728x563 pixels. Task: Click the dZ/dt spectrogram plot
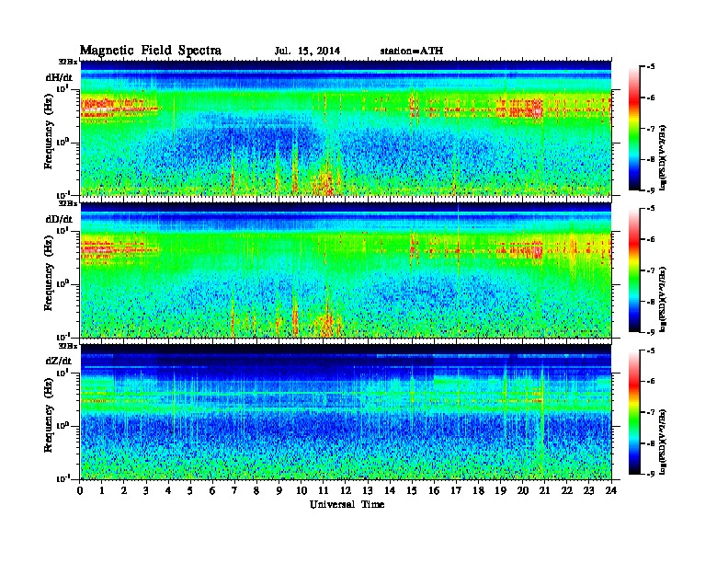(346, 412)
